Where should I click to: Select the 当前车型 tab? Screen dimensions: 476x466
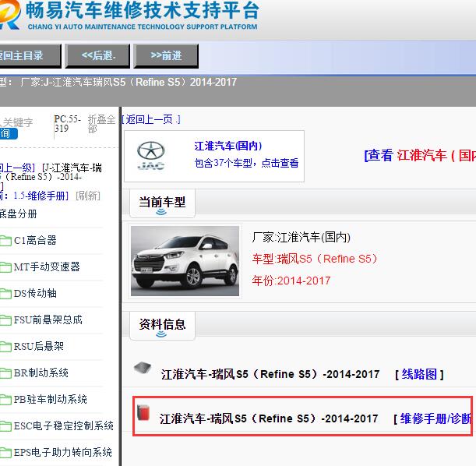click(162, 203)
